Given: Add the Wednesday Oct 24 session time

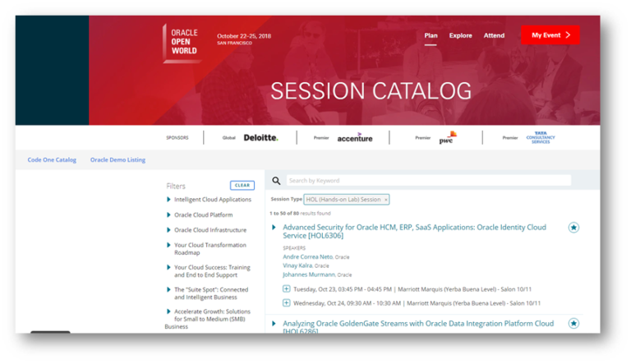Looking at the screenshot, I should [286, 303].
